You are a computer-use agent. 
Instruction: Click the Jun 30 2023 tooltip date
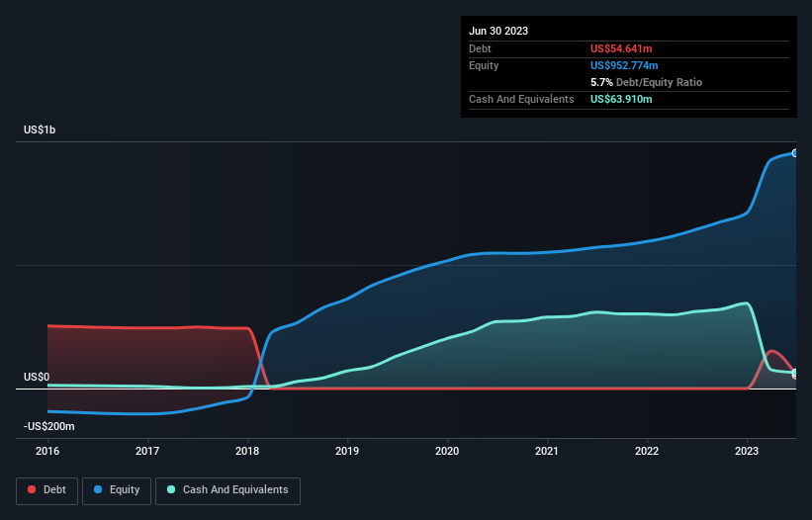coord(498,31)
